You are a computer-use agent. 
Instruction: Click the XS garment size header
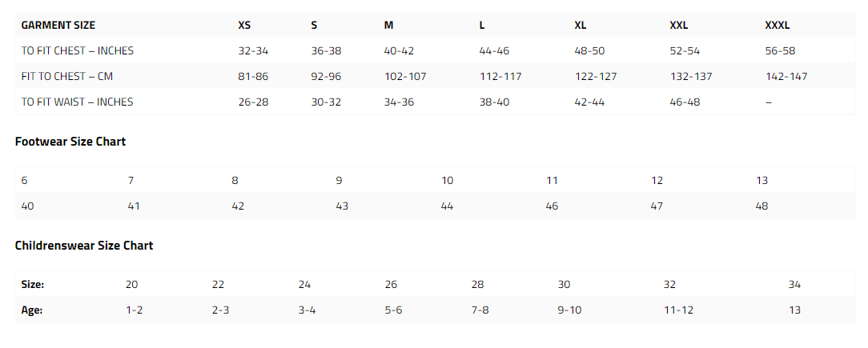243,26
